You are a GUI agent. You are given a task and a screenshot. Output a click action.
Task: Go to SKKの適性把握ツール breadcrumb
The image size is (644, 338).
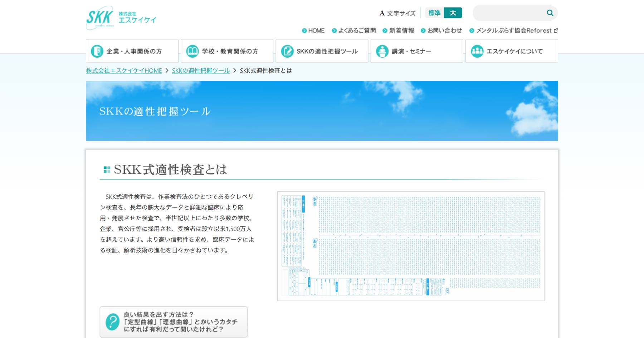[201, 70]
